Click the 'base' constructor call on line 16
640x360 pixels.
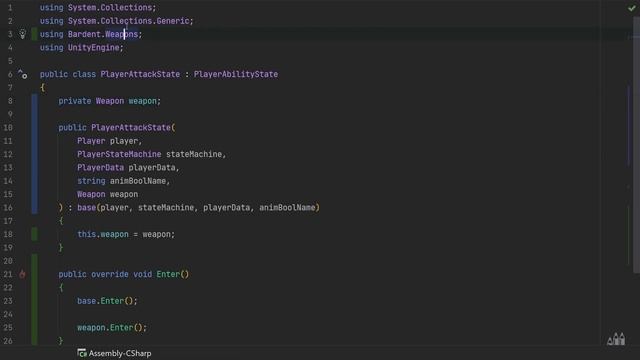click(x=86, y=208)
